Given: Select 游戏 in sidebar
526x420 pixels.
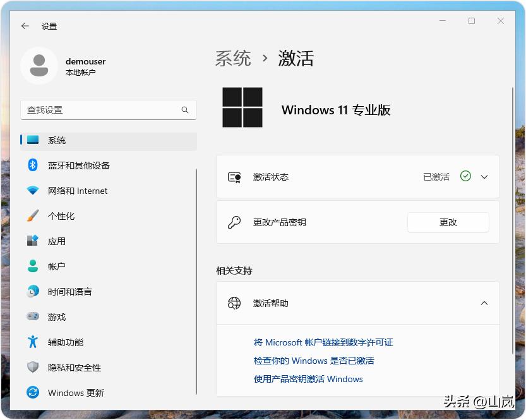Looking at the screenshot, I should 109,316.
